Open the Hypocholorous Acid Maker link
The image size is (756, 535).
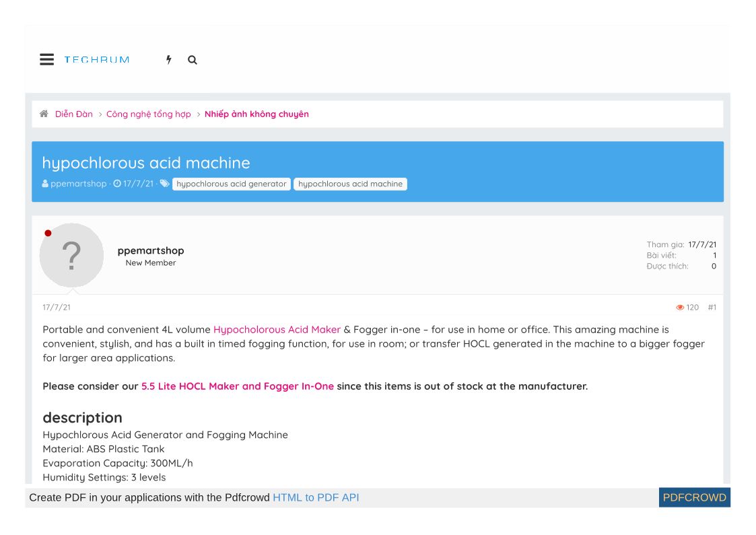pos(277,330)
